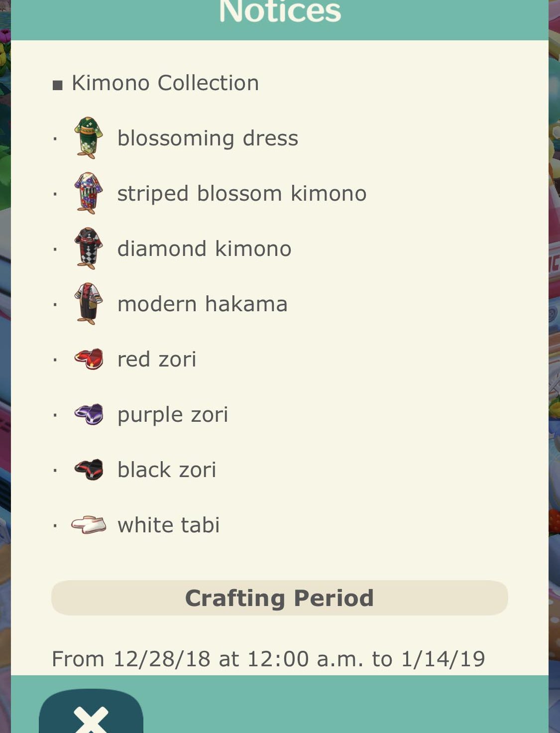Screen dimensions: 560x733
Task: Tap the striped blossom kimono icon
Action: click(89, 193)
